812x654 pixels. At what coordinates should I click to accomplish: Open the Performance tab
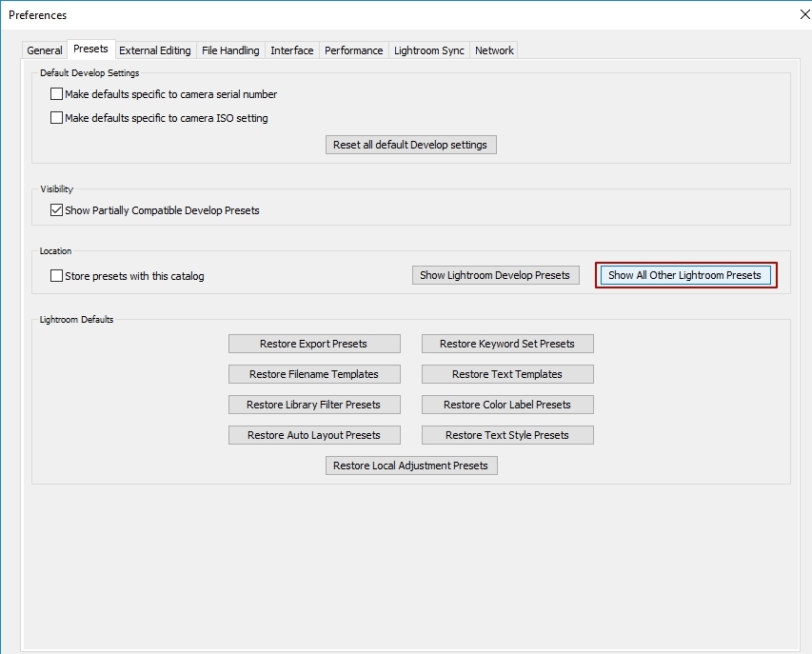pyautogui.click(x=353, y=50)
